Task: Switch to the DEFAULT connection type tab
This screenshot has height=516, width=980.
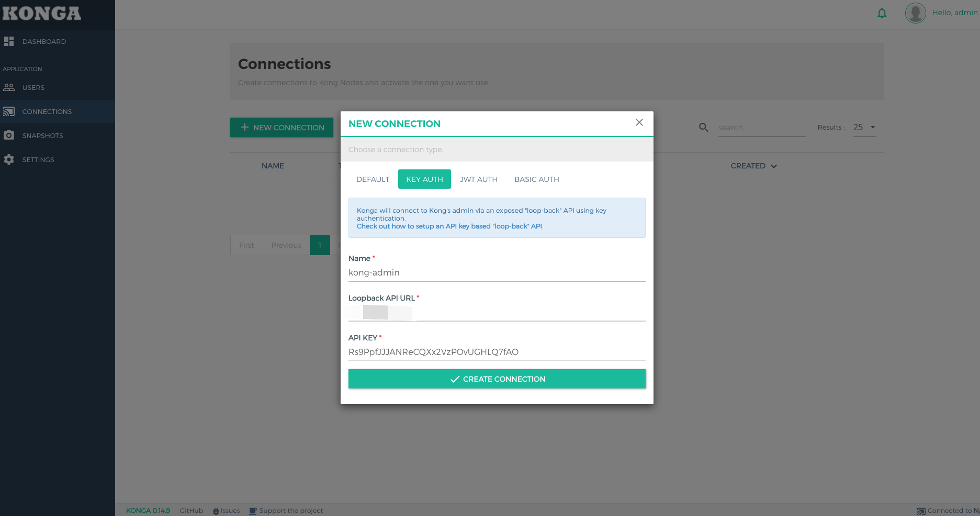Action: click(x=373, y=179)
